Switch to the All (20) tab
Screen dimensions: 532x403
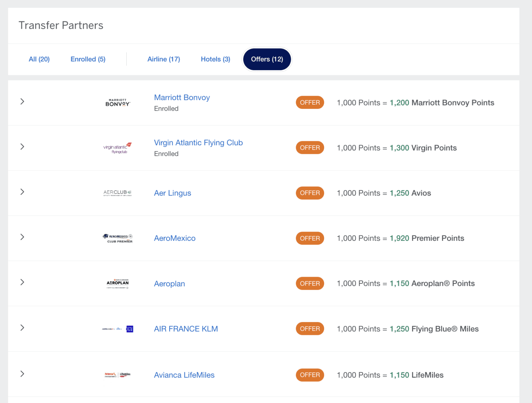tap(39, 59)
